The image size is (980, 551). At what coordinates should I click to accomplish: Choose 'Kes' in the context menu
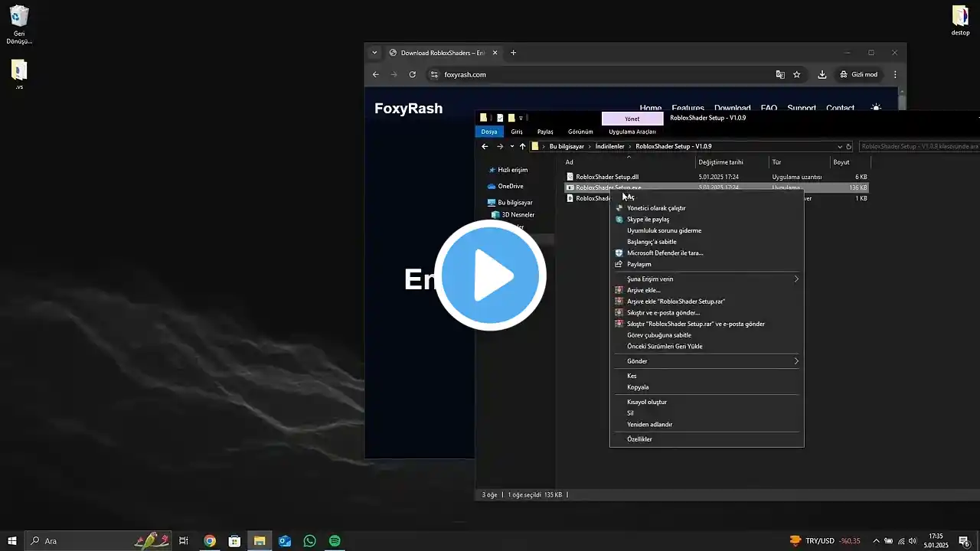click(x=632, y=376)
